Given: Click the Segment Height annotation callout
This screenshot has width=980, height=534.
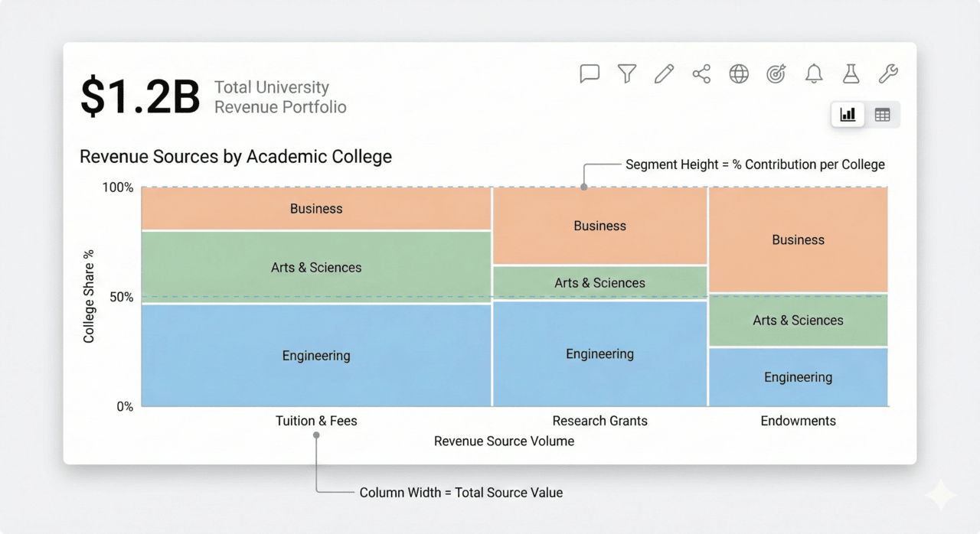Looking at the screenshot, I should coord(754,164).
